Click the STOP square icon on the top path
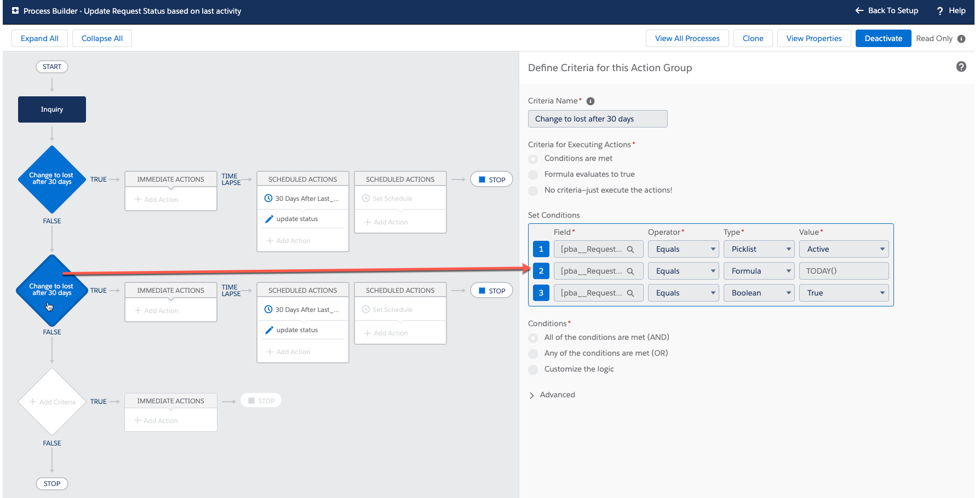The image size is (980, 498). point(483,179)
